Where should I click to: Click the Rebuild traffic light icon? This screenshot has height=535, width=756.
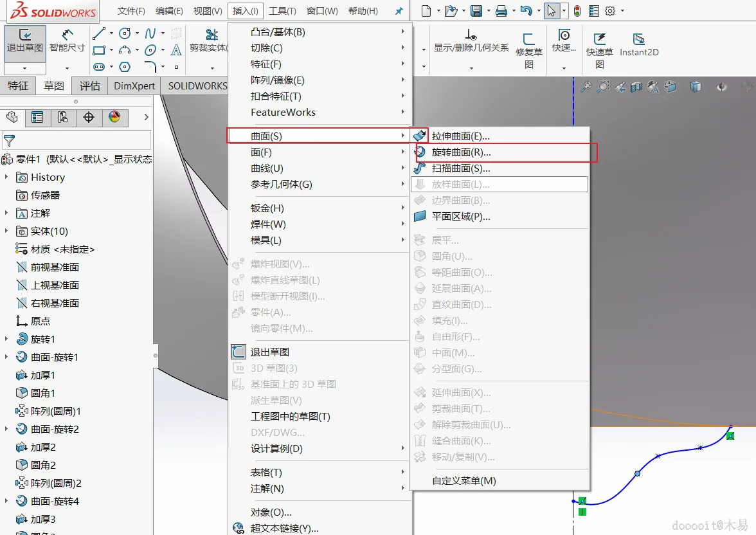click(577, 11)
